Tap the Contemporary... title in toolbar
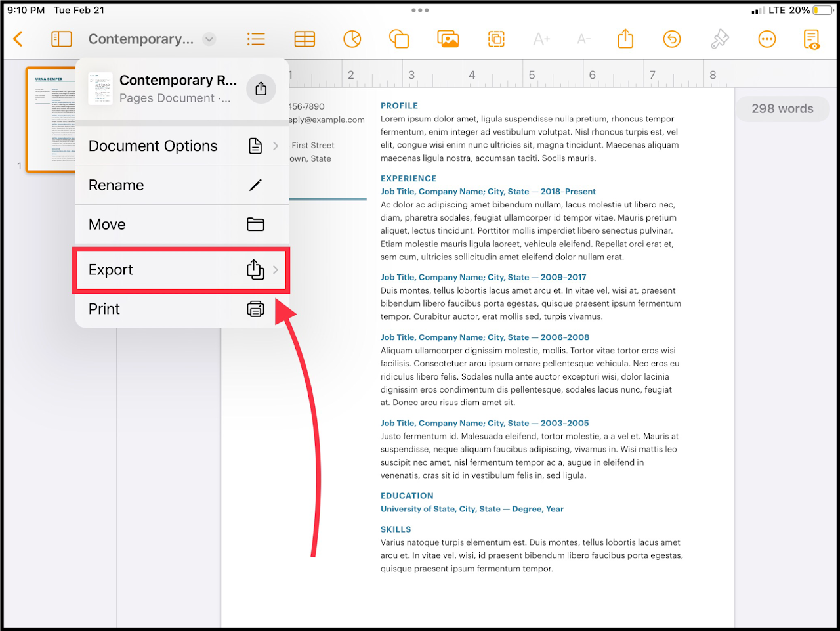 (141, 39)
